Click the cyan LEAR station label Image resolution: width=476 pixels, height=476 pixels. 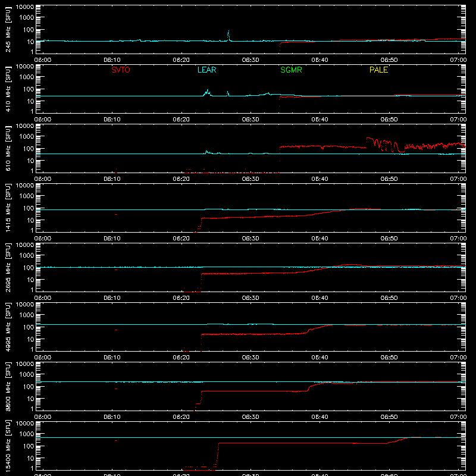click(x=206, y=70)
